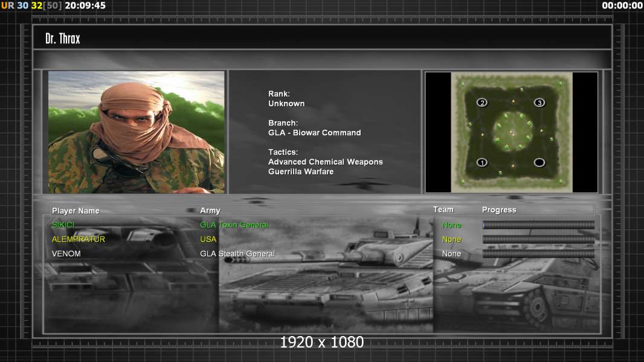Click SIKICI's team value None
Viewport: 644px width, 362px height.
pos(451,224)
